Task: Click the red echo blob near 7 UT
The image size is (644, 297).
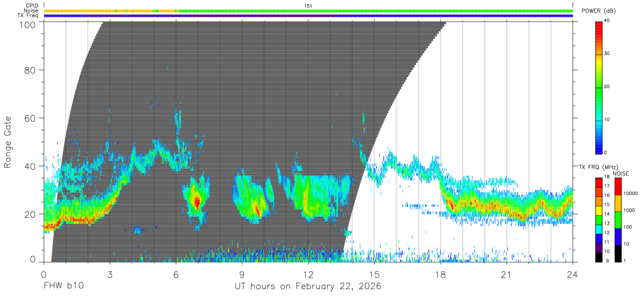Action: [x=197, y=201]
